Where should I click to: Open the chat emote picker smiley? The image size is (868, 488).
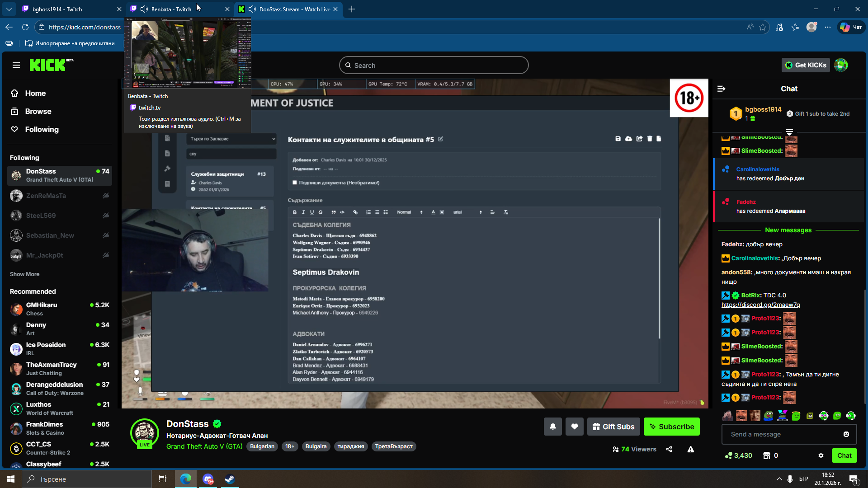[846, 434]
